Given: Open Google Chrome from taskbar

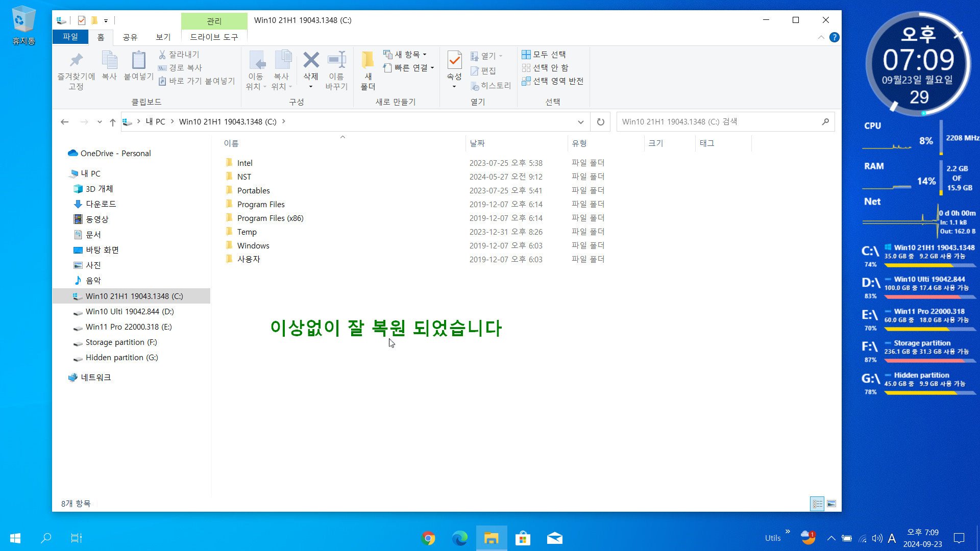Looking at the screenshot, I should tap(428, 538).
